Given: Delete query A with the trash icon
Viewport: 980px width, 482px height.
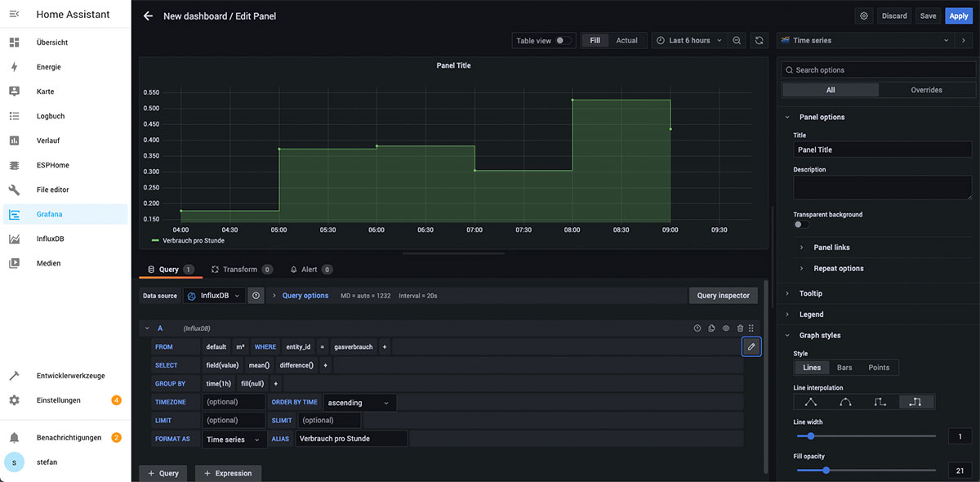Looking at the screenshot, I should (740, 328).
